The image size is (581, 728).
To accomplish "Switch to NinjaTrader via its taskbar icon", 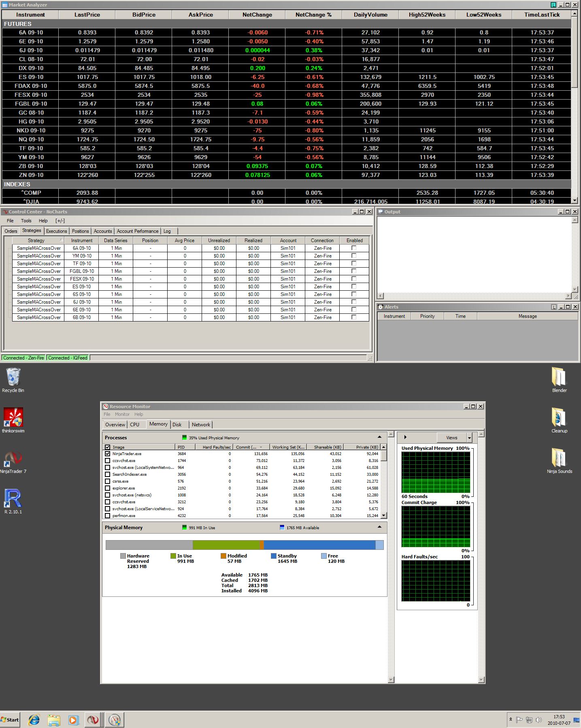I will 93,720.
